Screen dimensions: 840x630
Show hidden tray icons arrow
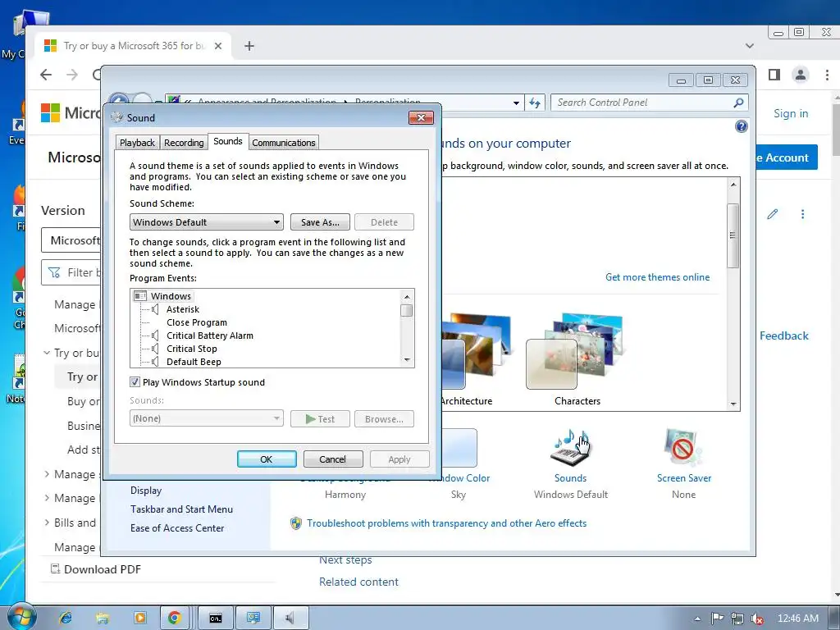pyautogui.click(x=697, y=619)
